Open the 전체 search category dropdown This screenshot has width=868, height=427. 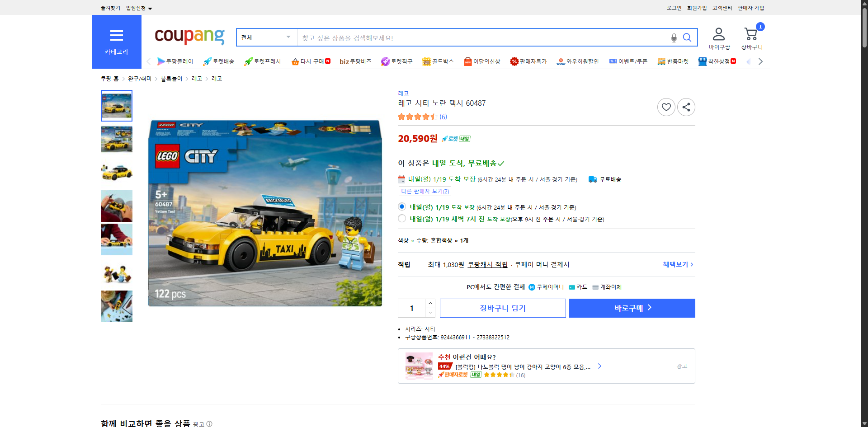(266, 38)
